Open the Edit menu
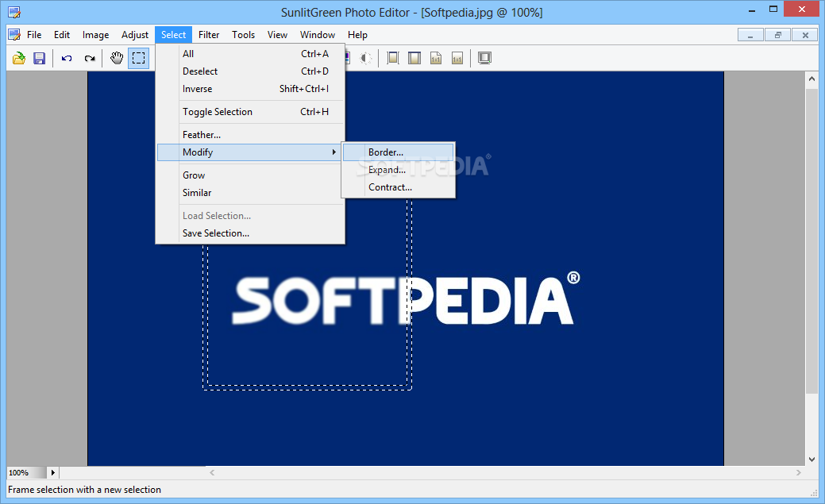This screenshot has height=504, width=825. coord(62,35)
